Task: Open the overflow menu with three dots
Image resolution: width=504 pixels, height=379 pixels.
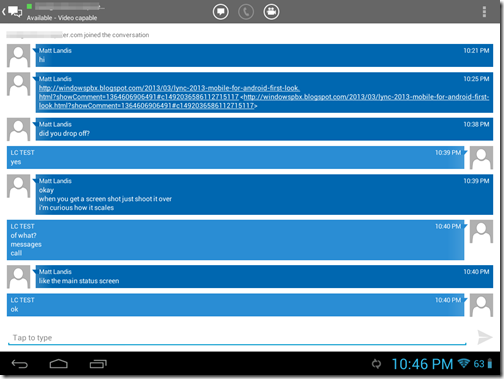Action: (x=484, y=12)
